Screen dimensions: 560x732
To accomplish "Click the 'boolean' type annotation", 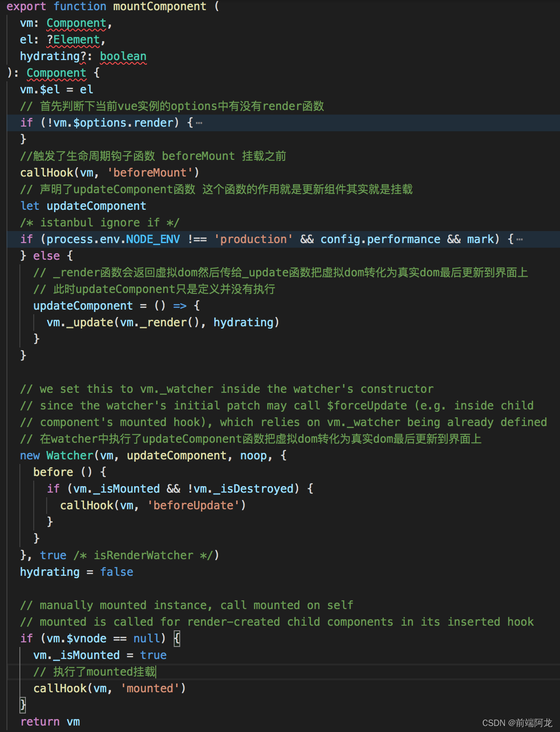I will pyautogui.click(x=123, y=56).
